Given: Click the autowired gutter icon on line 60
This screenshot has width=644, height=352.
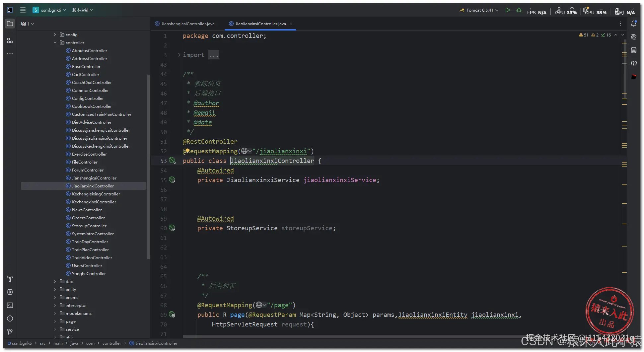Looking at the screenshot, I should tap(172, 228).
